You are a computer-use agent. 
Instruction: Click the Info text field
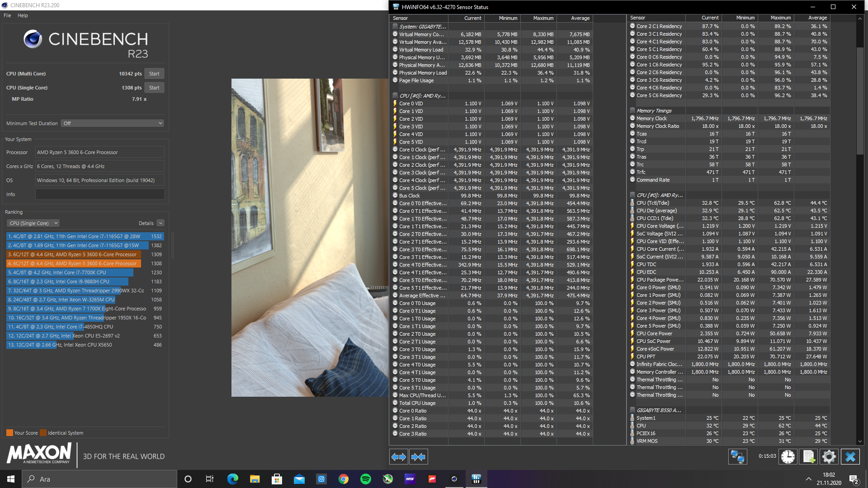click(x=100, y=194)
